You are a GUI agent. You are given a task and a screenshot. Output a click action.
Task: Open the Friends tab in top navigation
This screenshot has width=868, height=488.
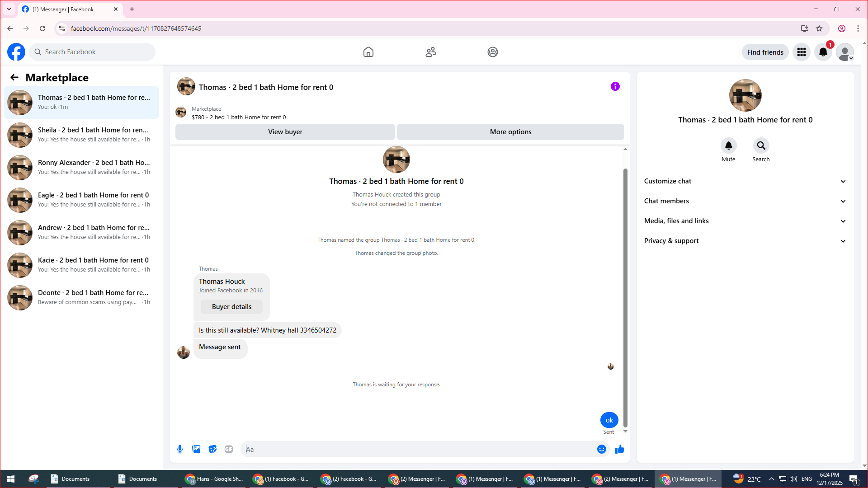pyautogui.click(x=430, y=52)
